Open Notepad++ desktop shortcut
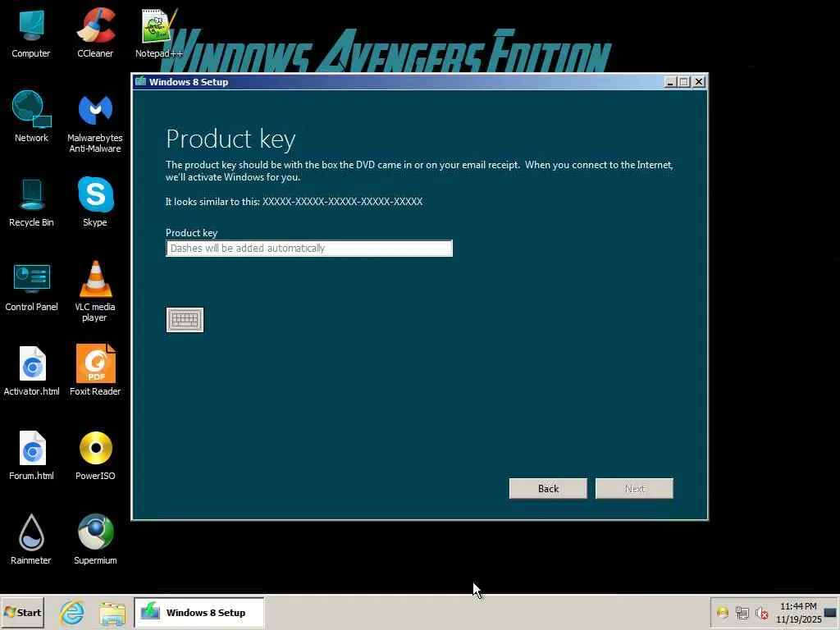 coord(158,33)
